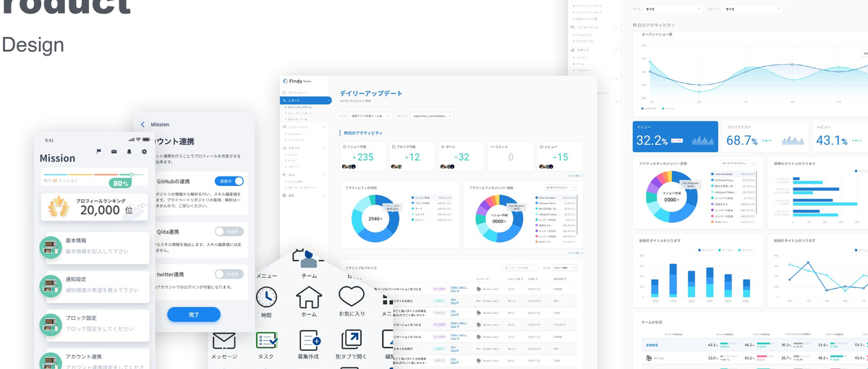Image resolution: width=868 pixels, height=369 pixels.
Task: Select レポート in the Findy sidebar
Action: 306,101
